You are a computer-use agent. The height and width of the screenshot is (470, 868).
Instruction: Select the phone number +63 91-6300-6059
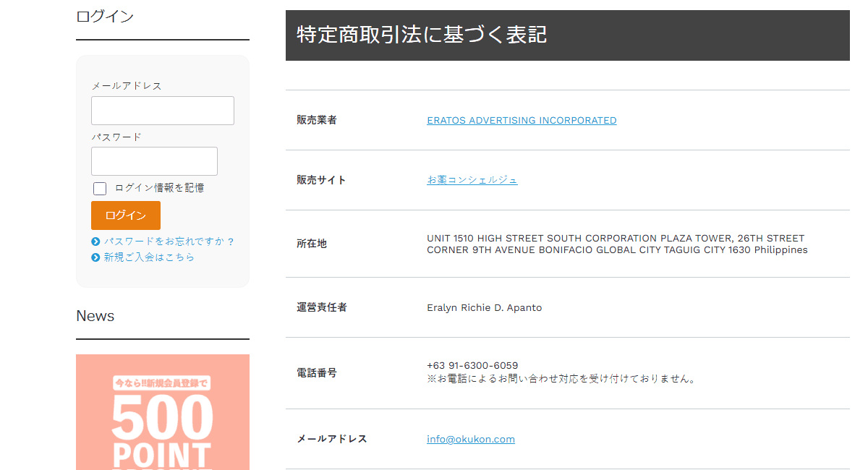coord(472,366)
